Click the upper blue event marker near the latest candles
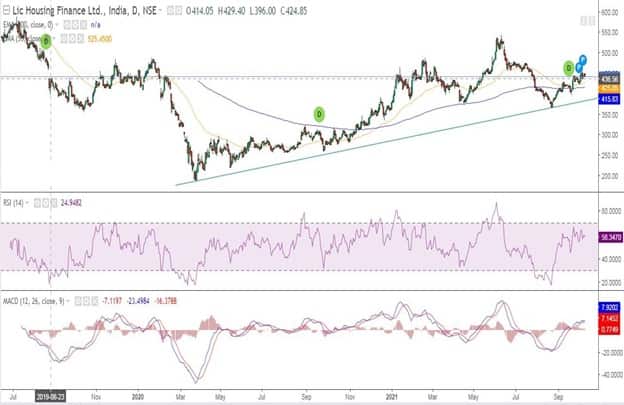 pyautogui.click(x=583, y=60)
